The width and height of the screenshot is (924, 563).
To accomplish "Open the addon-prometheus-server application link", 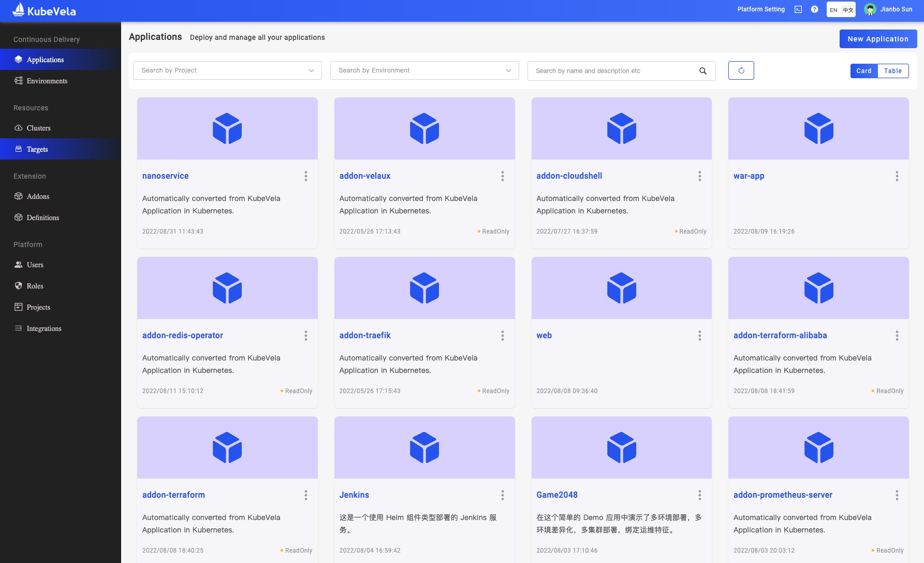I will point(783,495).
